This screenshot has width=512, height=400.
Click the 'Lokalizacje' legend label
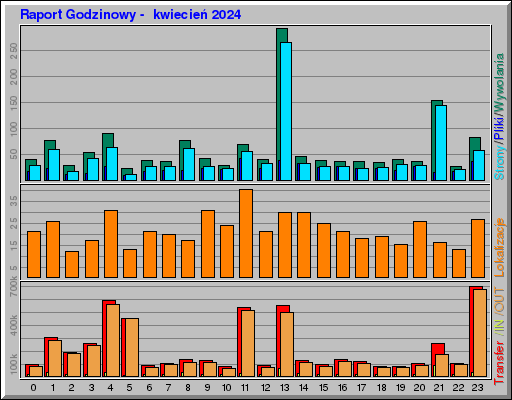click(x=499, y=247)
